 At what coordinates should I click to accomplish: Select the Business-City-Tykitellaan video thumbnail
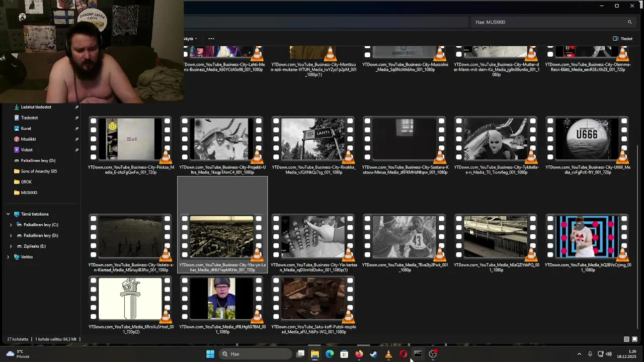(496, 140)
